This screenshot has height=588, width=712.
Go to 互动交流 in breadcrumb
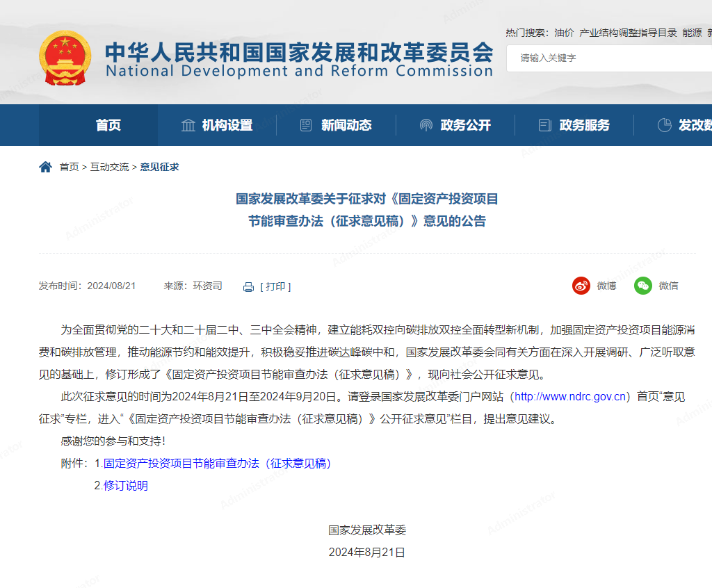[x=109, y=167]
